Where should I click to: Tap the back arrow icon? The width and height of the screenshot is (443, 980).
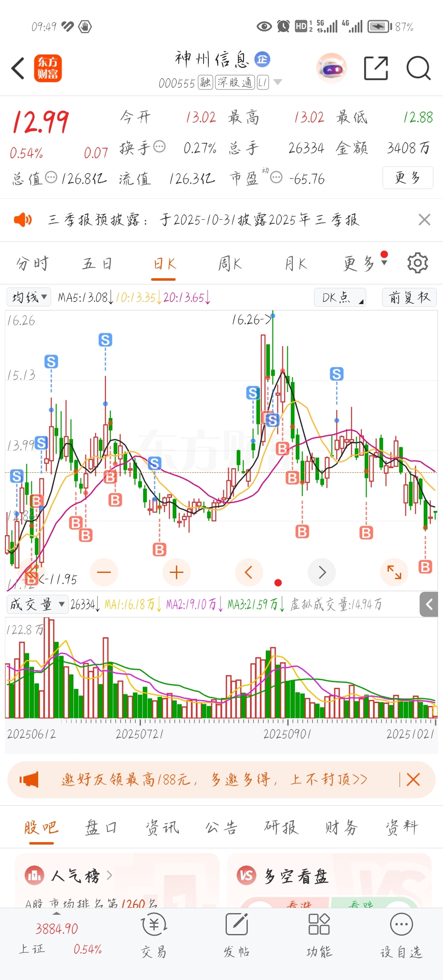click(x=18, y=68)
